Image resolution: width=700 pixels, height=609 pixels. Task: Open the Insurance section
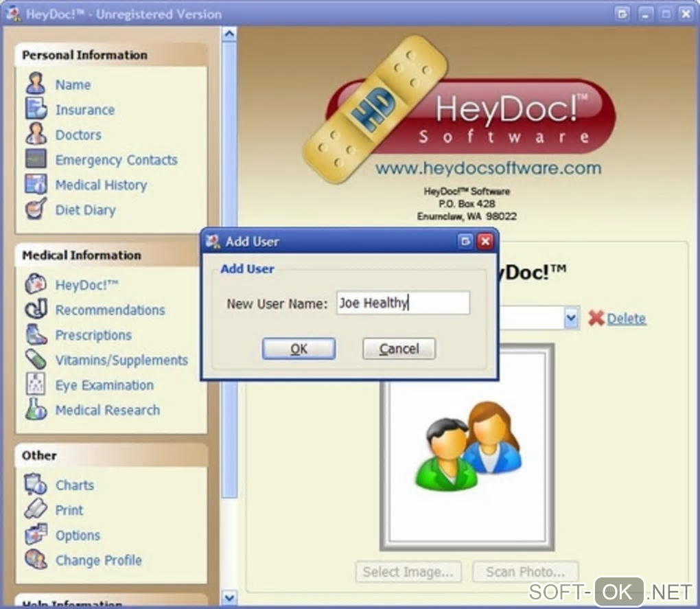click(85, 109)
